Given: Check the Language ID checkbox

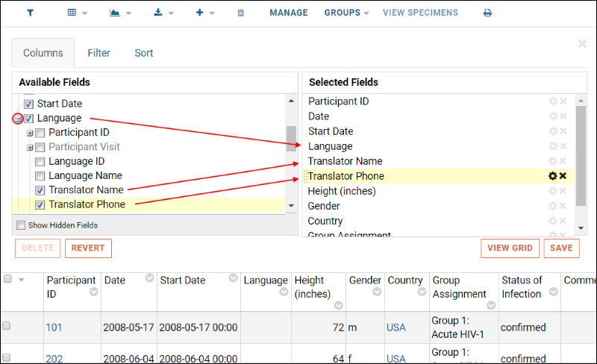Looking at the screenshot, I should (40, 162).
